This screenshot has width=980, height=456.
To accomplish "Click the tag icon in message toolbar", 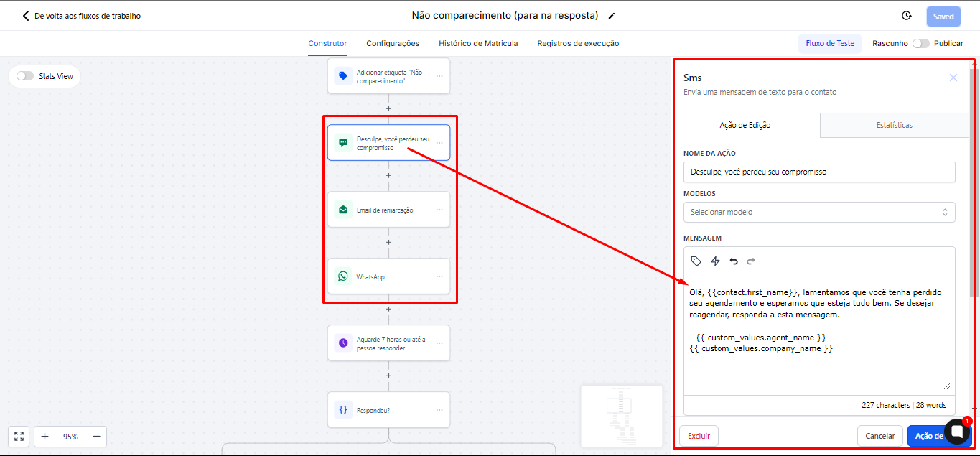I will point(696,261).
